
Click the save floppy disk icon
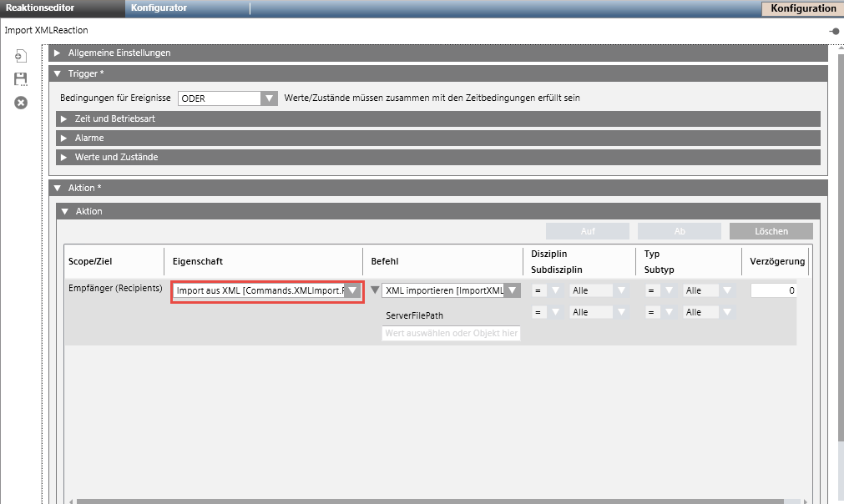pyautogui.click(x=21, y=79)
